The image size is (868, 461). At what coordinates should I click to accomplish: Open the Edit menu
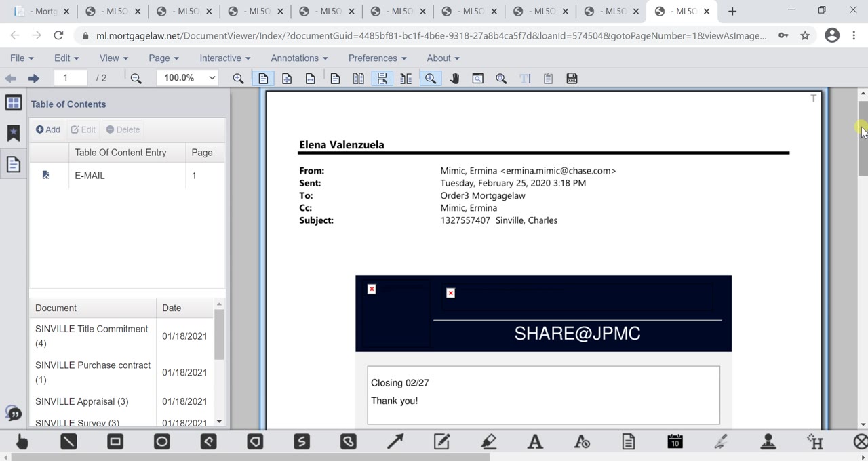(x=66, y=58)
